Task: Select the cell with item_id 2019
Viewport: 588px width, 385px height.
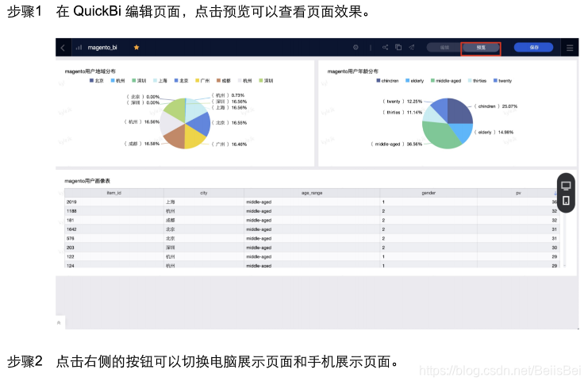Action: [x=114, y=202]
